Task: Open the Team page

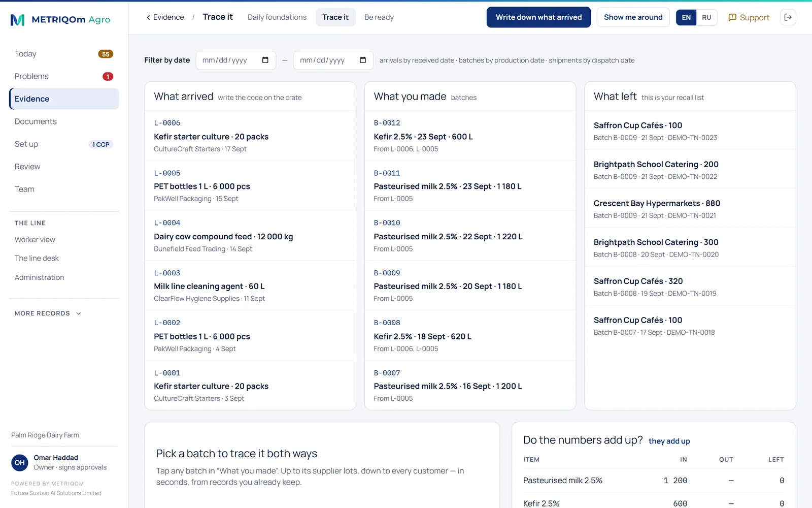Action: [x=64, y=189]
